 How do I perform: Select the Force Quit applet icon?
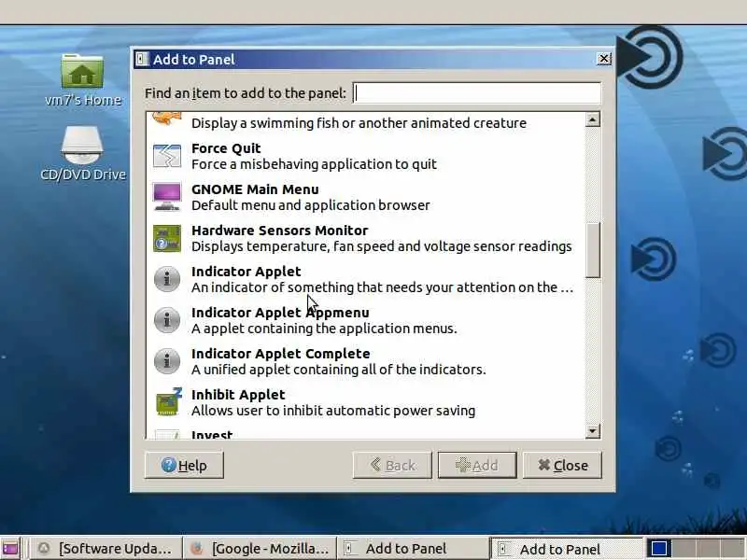click(x=167, y=156)
